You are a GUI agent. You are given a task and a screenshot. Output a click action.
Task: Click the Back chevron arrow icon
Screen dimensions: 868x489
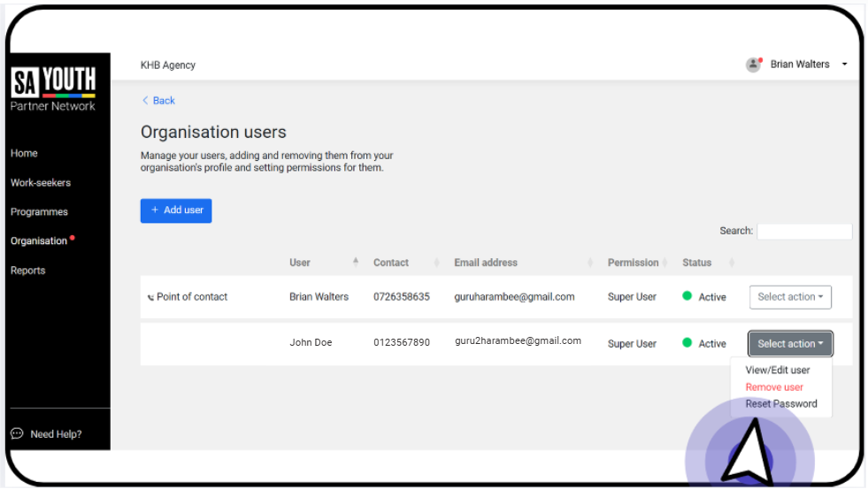coord(145,100)
